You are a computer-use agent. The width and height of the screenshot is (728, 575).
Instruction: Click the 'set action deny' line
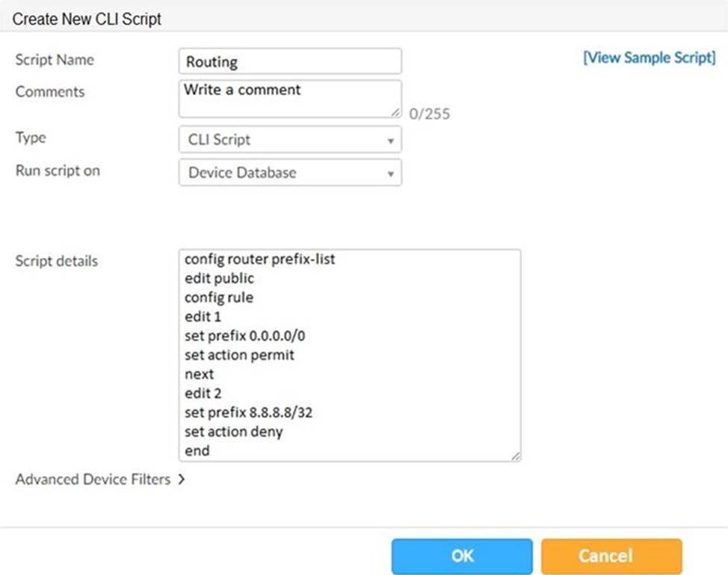coord(233,431)
